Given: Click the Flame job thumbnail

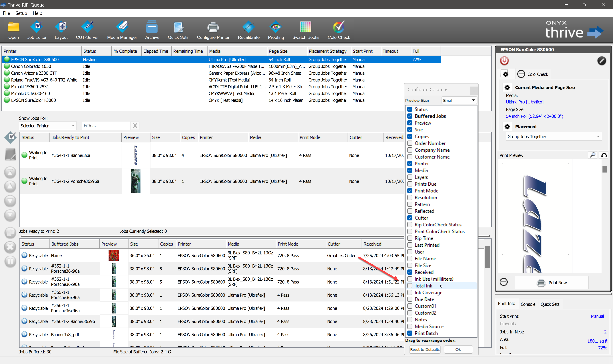Looking at the screenshot, I should point(114,256).
